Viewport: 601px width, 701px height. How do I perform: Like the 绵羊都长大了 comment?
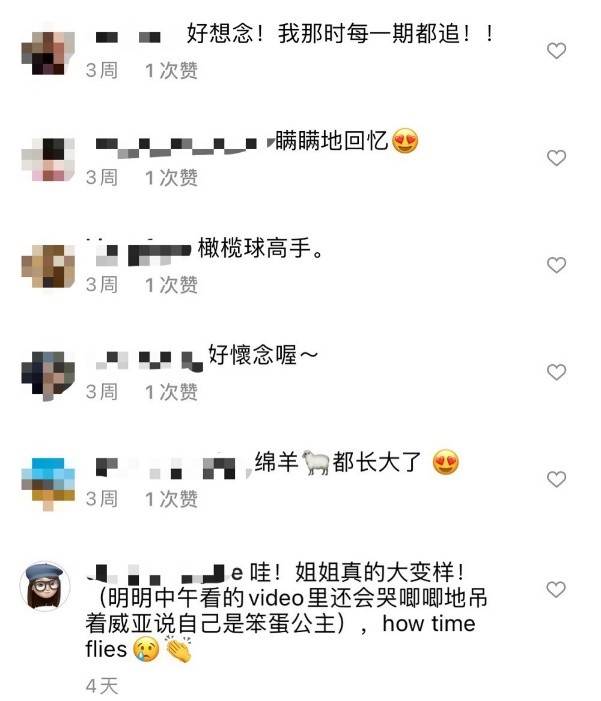tap(556, 479)
